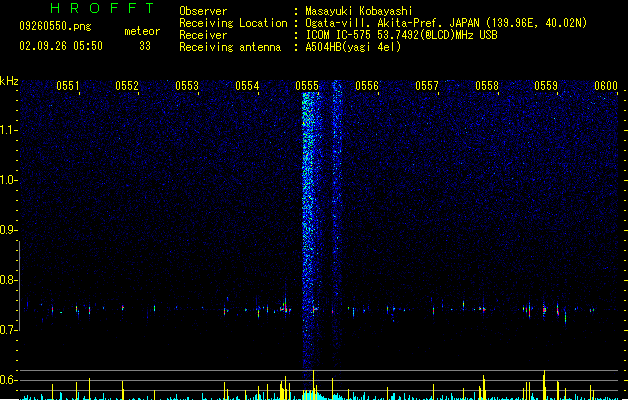The width and height of the screenshot is (629, 400).
Task: Click the 1.1 kHz axis label
Action: [x=8, y=130]
